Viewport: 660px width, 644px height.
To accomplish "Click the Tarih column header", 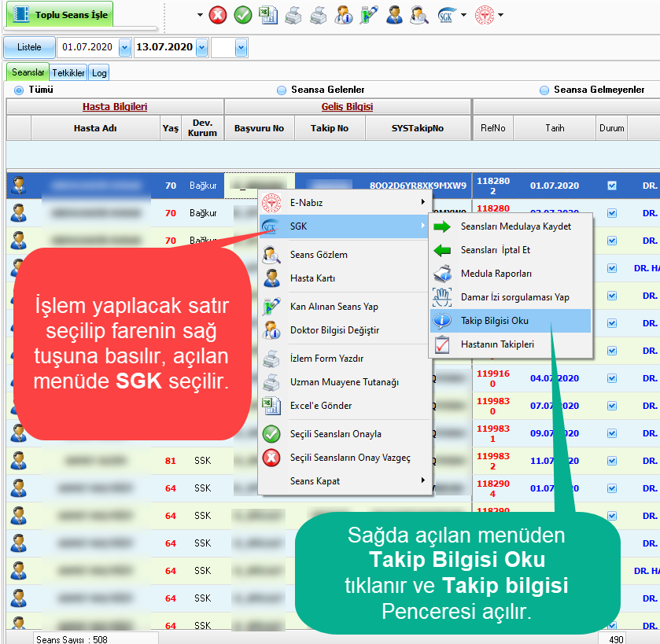I will click(x=555, y=128).
